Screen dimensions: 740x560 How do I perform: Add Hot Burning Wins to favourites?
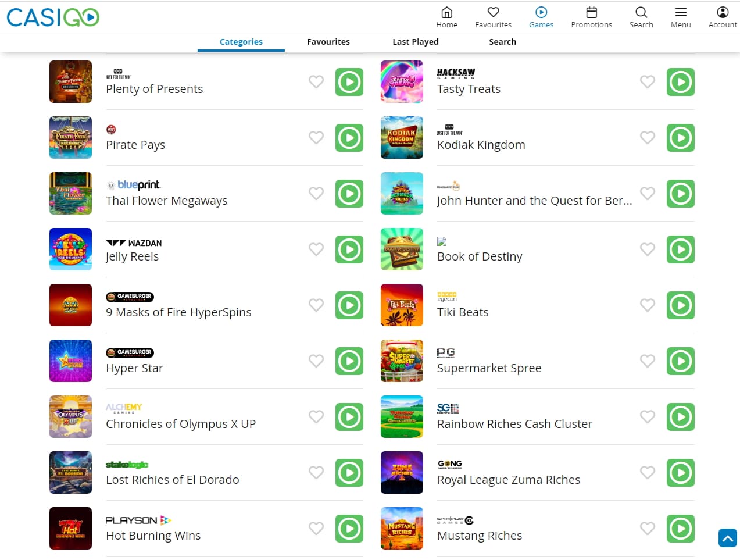pos(316,529)
